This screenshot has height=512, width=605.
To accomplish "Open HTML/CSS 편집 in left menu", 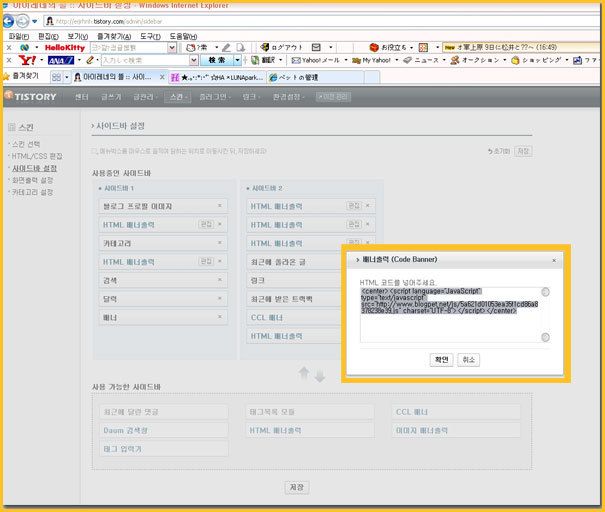I will 37,156.
